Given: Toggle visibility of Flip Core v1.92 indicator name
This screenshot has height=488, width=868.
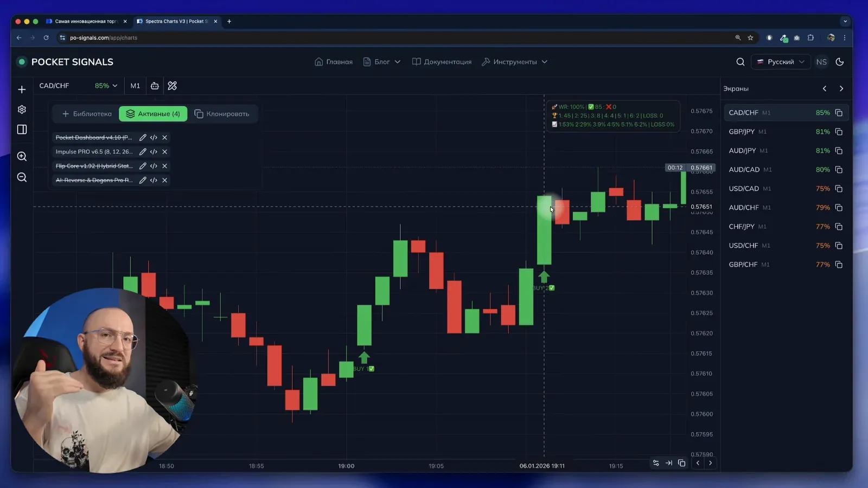Looking at the screenshot, I should pyautogui.click(x=94, y=166).
